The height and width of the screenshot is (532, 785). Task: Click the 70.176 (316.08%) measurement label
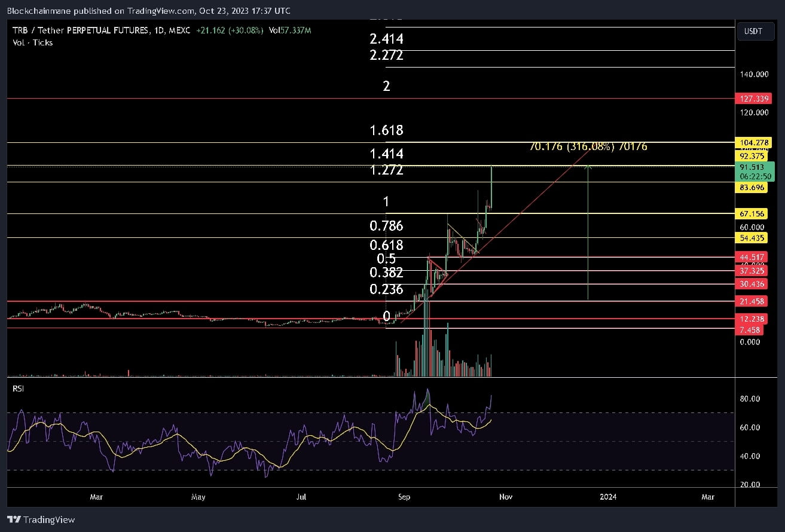[x=588, y=146]
